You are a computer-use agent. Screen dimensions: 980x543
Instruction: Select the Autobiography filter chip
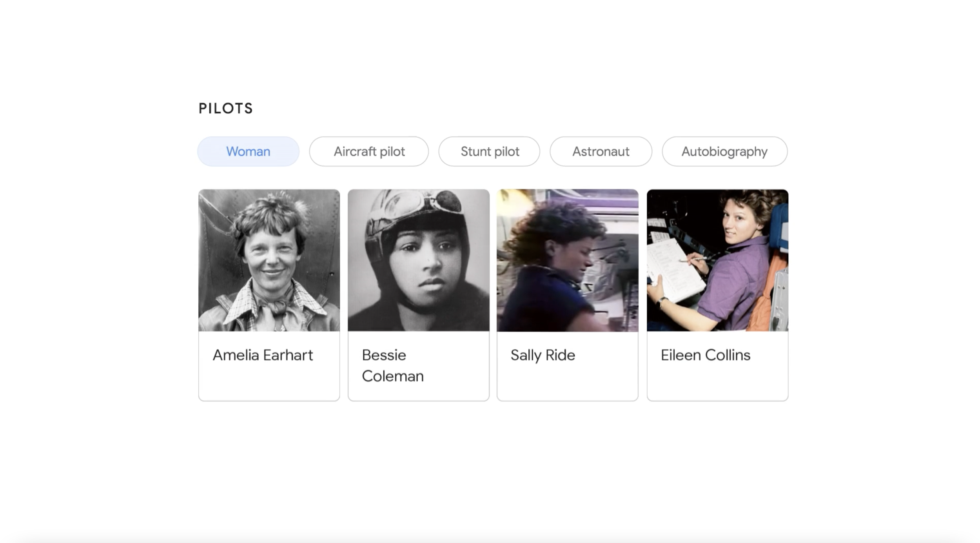[x=725, y=151]
